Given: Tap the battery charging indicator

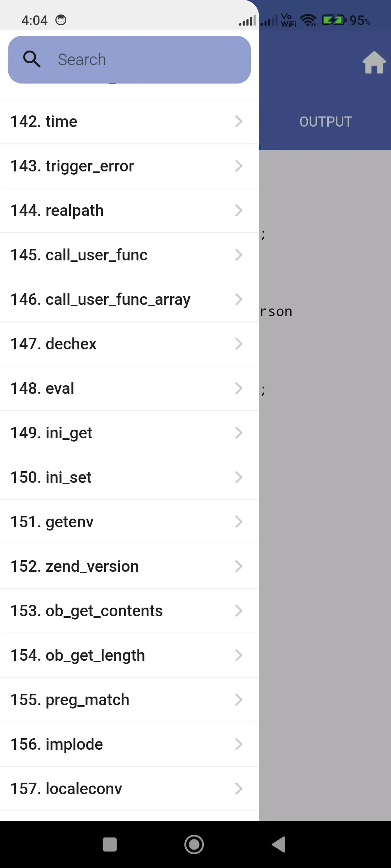Looking at the screenshot, I should 334,20.
